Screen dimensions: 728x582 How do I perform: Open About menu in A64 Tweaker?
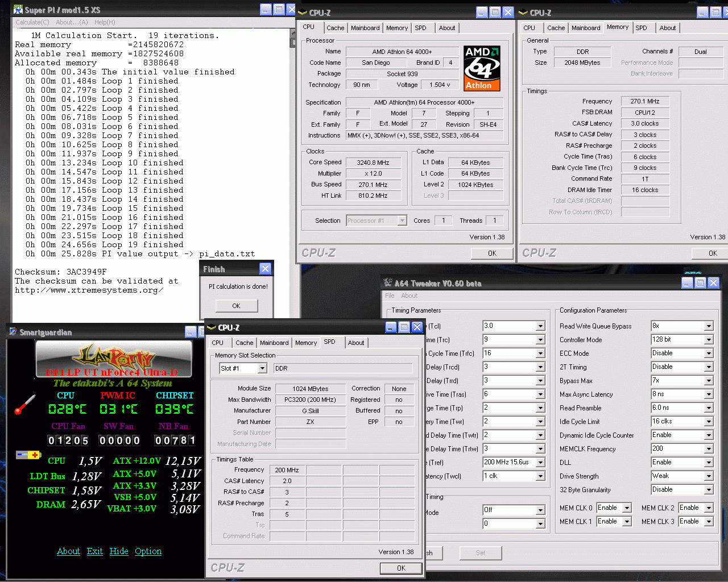click(x=409, y=296)
